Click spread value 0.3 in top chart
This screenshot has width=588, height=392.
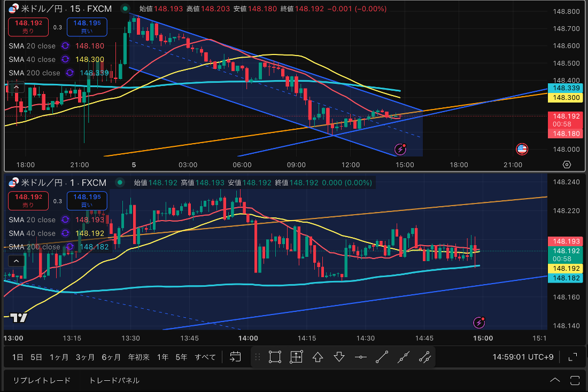tap(57, 27)
